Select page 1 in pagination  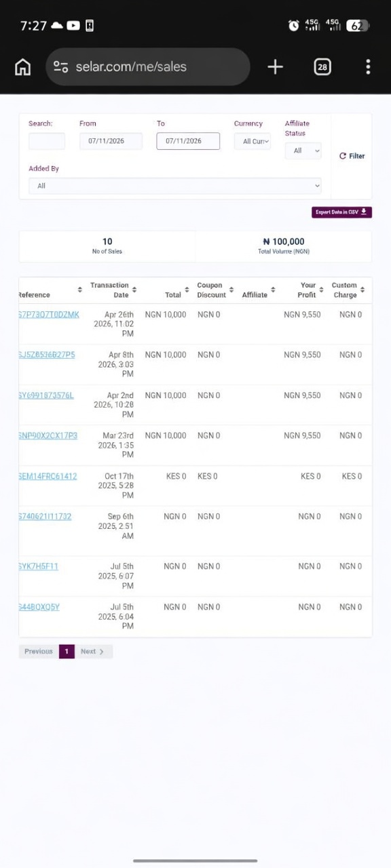(x=67, y=652)
